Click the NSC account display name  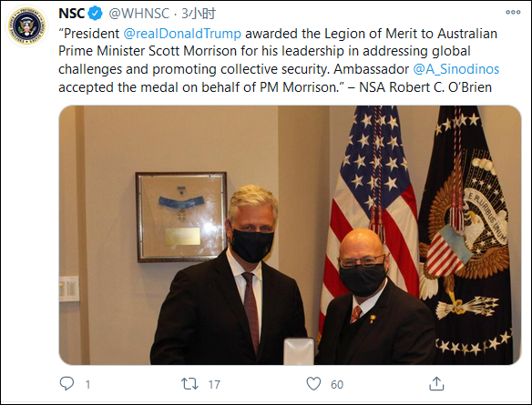pyautogui.click(x=71, y=14)
